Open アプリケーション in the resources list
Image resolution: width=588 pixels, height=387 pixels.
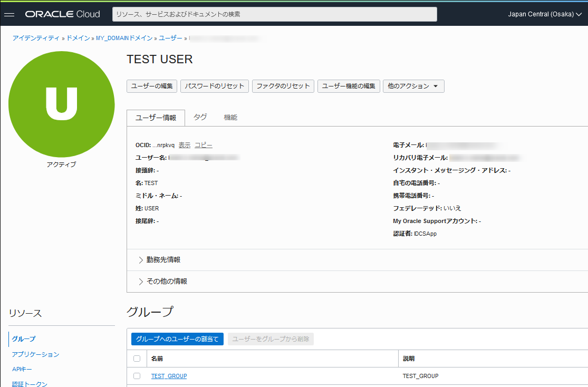point(36,354)
